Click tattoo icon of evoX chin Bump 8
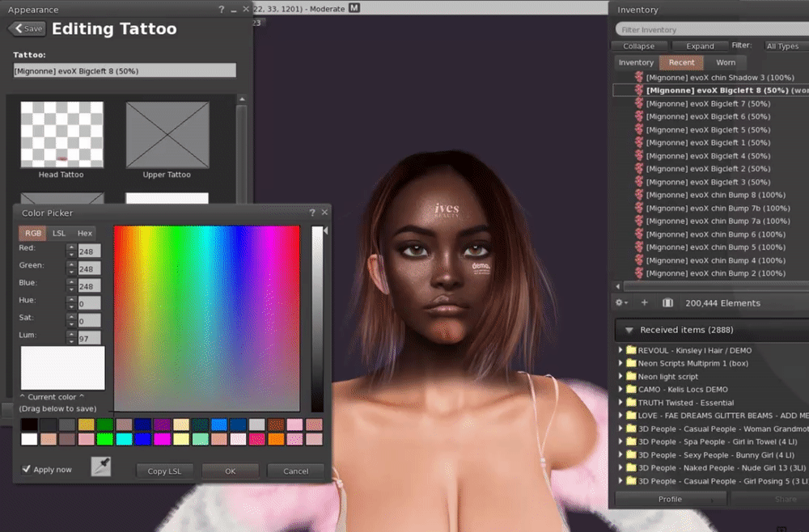 click(639, 194)
